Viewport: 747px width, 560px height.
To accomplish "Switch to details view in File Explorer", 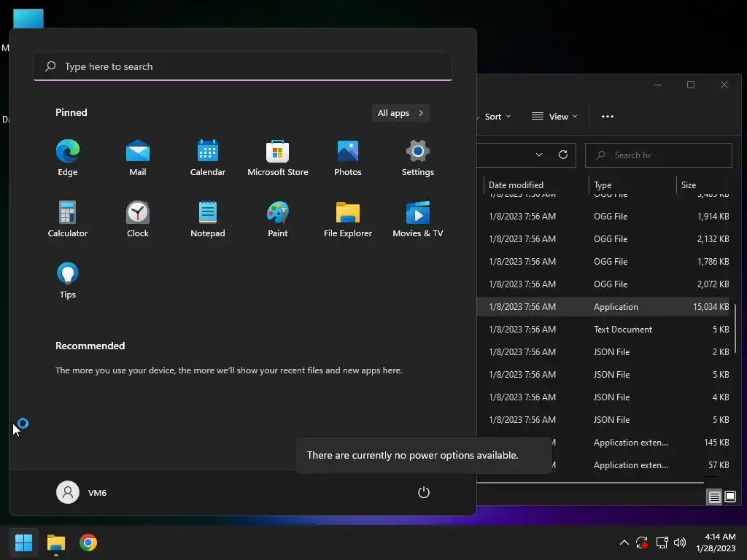I will tap(715, 497).
